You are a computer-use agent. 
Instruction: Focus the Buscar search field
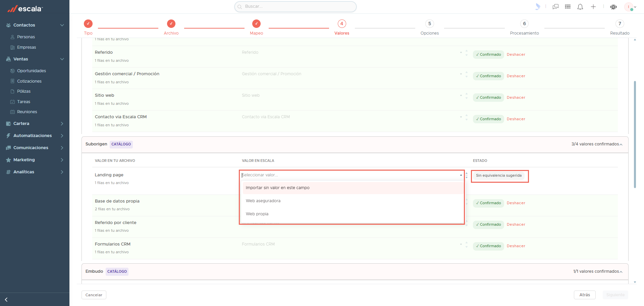(x=296, y=7)
